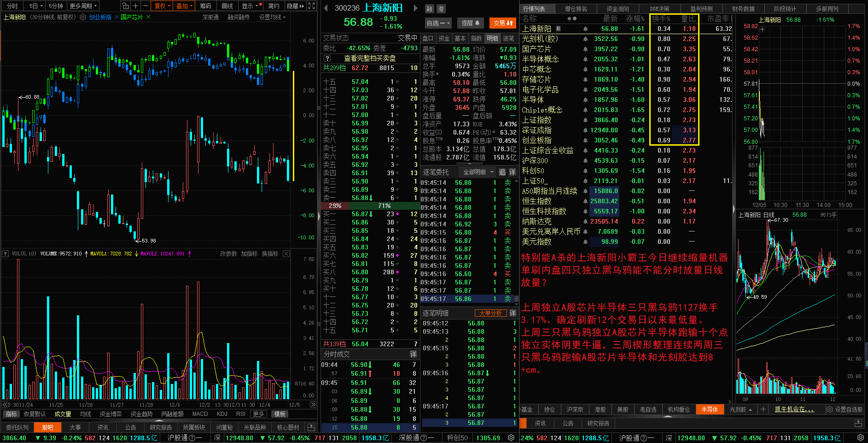Select the KDJ indicator
Viewport: 868px width, 443px height.
point(222,414)
